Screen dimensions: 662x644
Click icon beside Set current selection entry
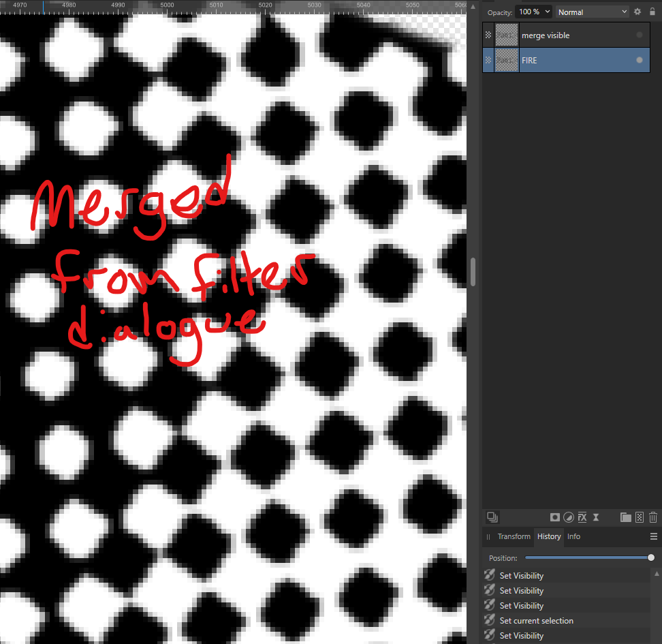click(x=489, y=620)
